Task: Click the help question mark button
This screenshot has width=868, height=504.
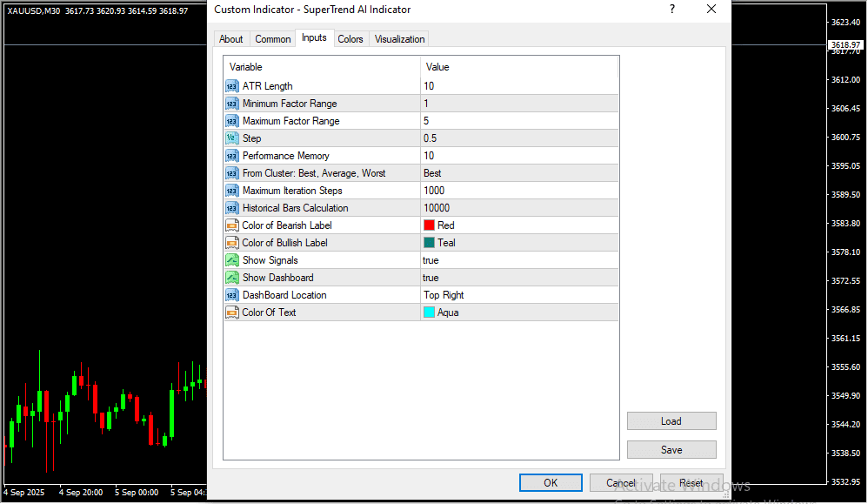Action: pos(671,10)
